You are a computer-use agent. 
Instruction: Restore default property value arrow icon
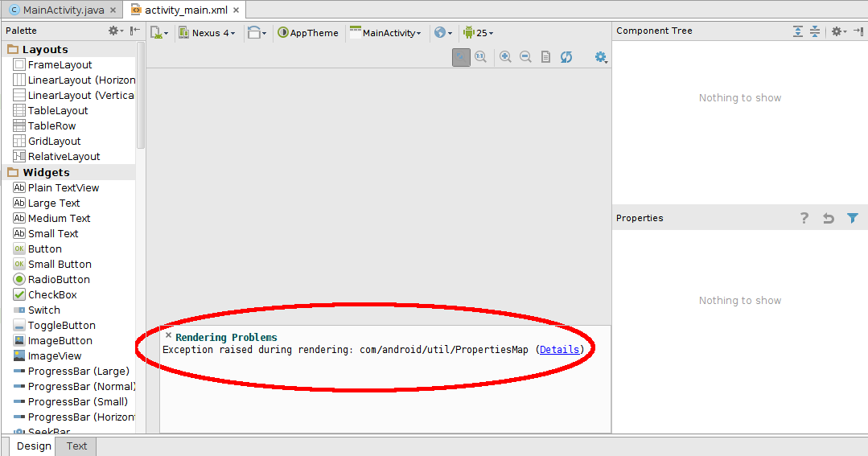[x=828, y=218]
